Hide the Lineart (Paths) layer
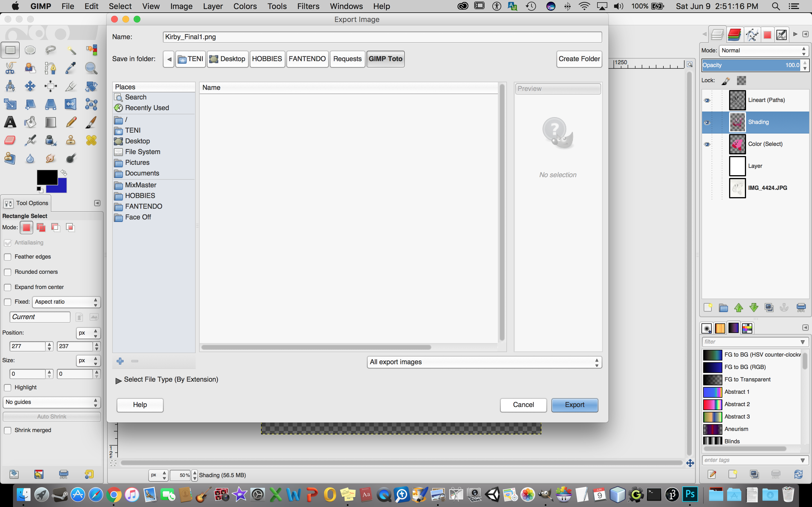This screenshot has height=507, width=812. [707, 100]
